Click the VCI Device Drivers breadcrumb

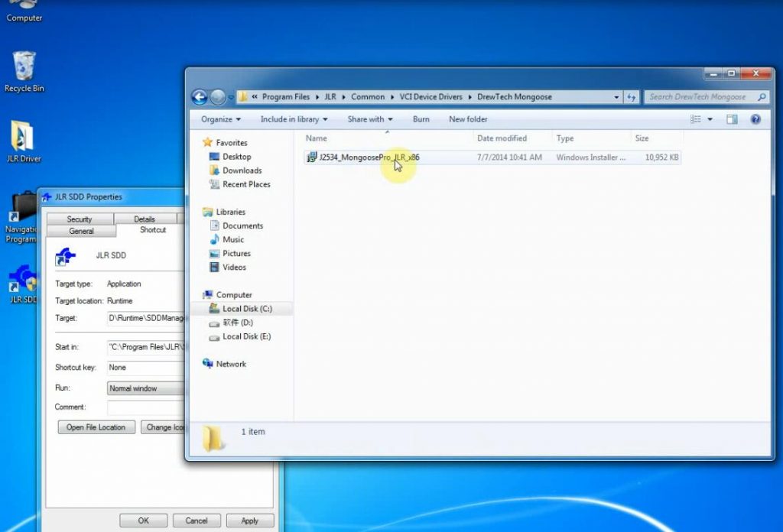click(x=430, y=97)
